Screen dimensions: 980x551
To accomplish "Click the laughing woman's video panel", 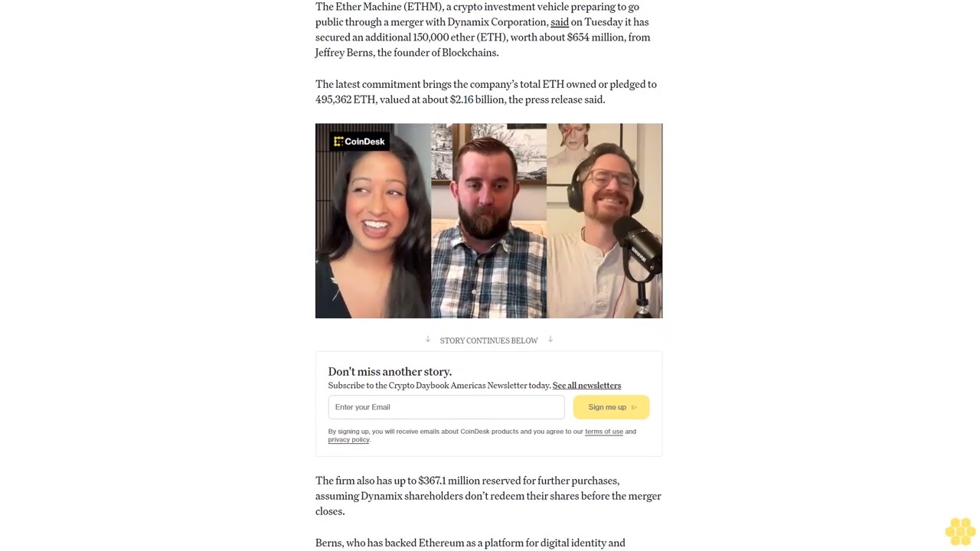I will [x=373, y=220].
